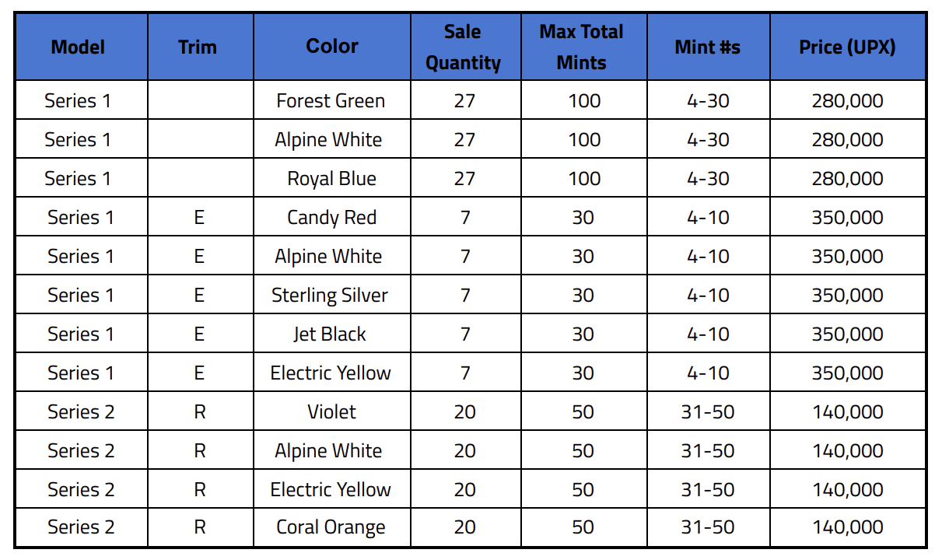Click the Trim column header

click(x=197, y=47)
